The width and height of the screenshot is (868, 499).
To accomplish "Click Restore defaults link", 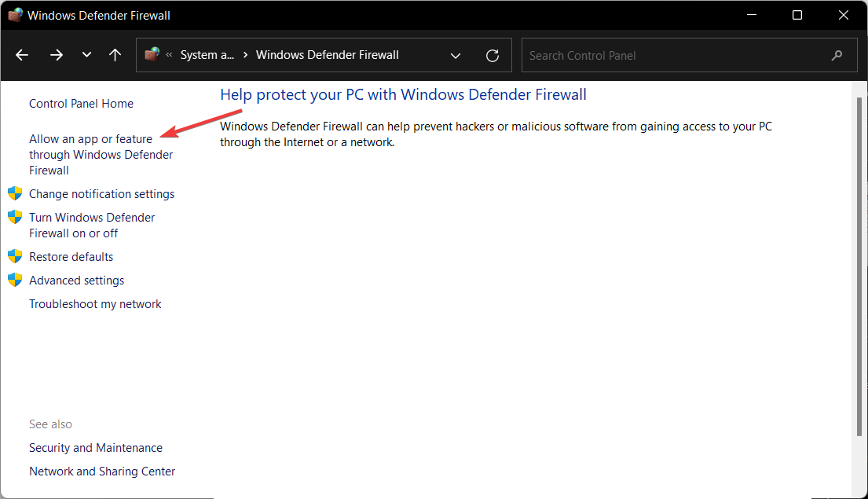I will 71,257.
